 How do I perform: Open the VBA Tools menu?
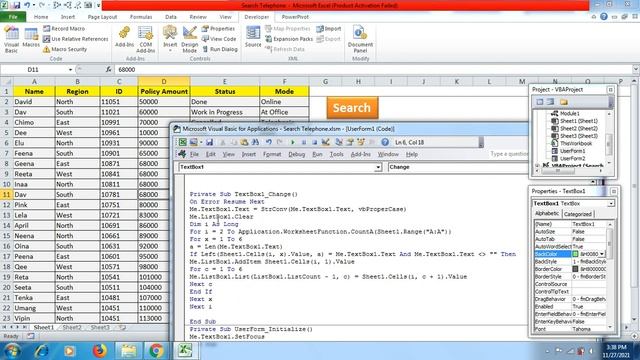click(x=336, y=154)
